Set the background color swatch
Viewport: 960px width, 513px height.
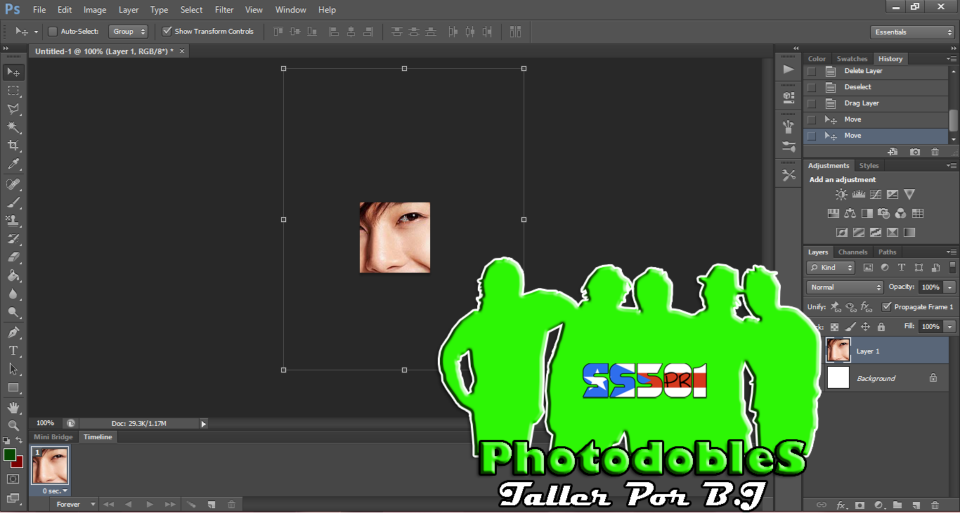point(18,463)
